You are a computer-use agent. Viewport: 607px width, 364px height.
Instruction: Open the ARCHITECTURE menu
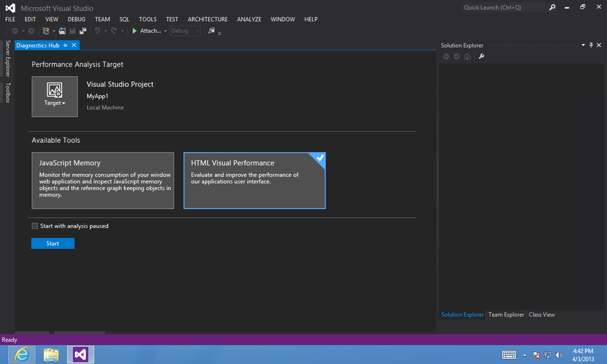[208, 20]
